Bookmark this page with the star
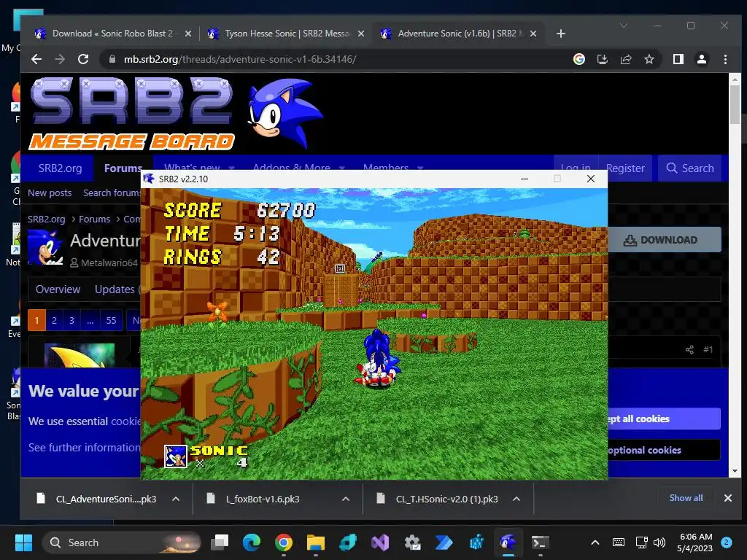This screenshot has height=560, width=747. tap(649, 59)
